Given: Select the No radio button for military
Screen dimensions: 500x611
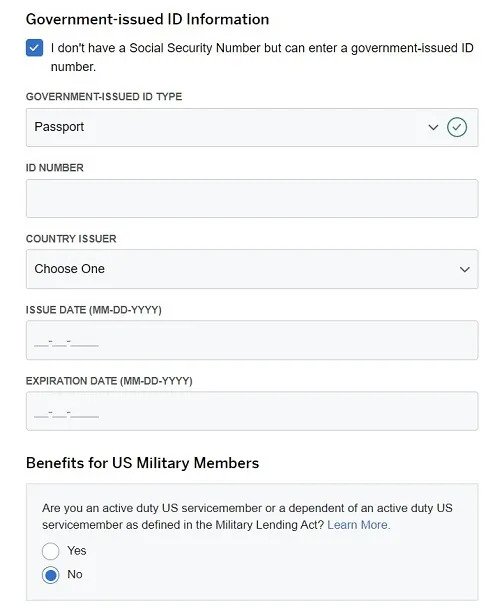Looking at the screenshot, I should pyautogui.click(x=51, y=575).
